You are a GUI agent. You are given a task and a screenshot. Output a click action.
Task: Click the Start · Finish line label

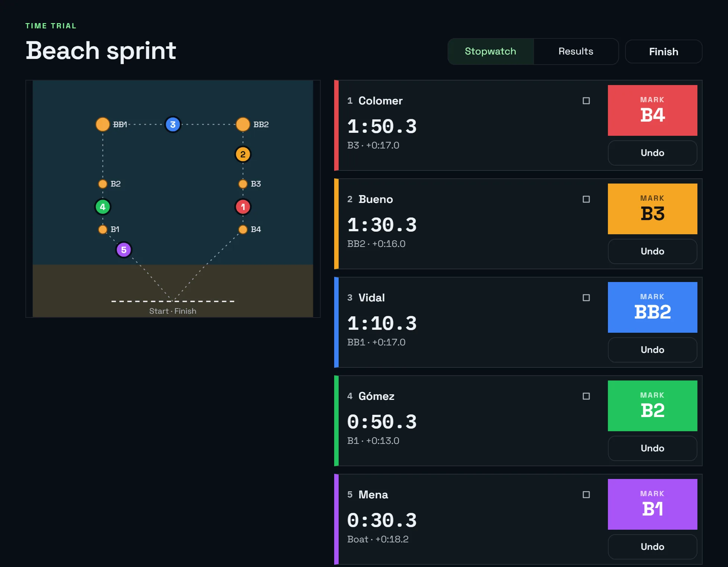pos(173,311)
